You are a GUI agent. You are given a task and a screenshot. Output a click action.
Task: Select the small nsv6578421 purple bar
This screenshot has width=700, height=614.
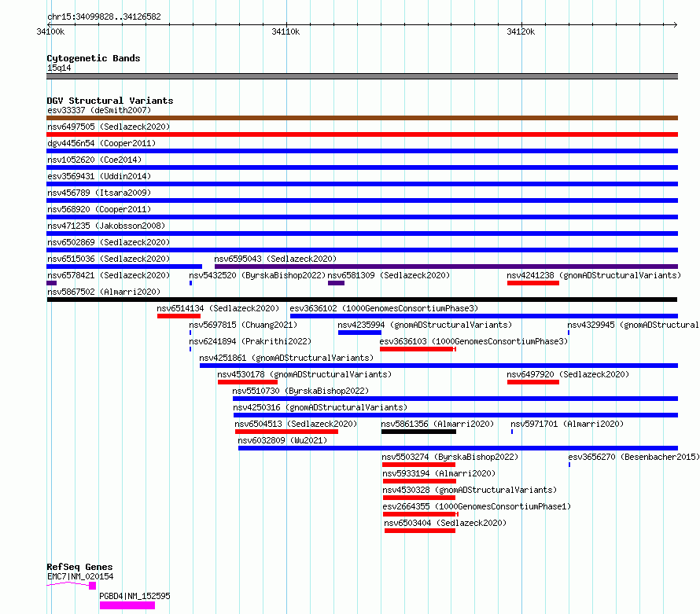tap(51, 283)
